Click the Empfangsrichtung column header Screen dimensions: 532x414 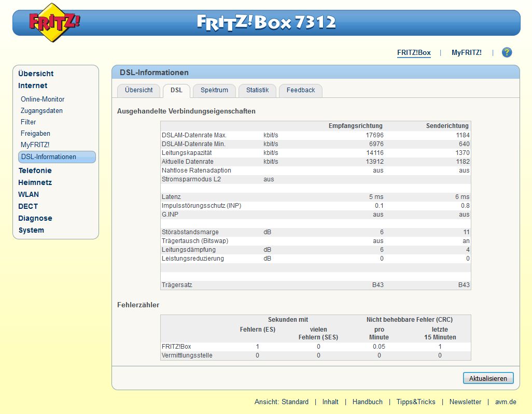coord(356,126)
